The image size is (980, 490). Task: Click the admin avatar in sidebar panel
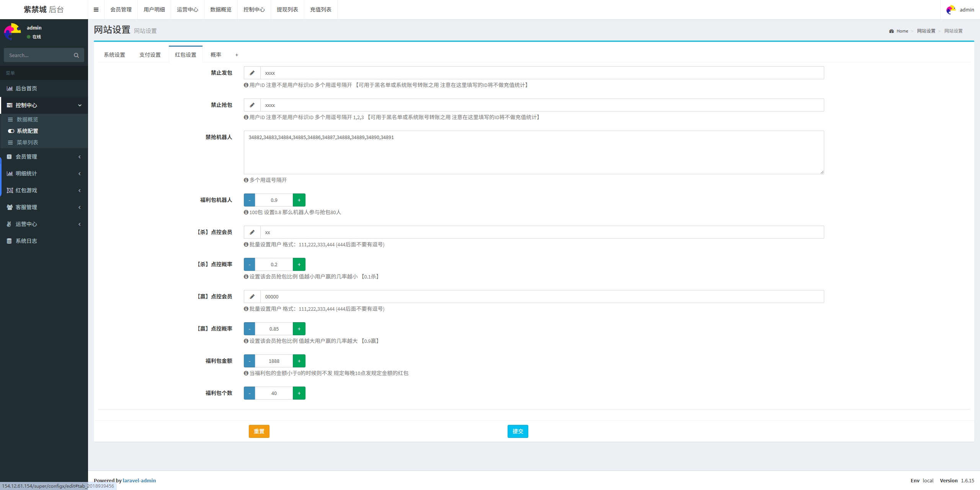coord(12,31)
